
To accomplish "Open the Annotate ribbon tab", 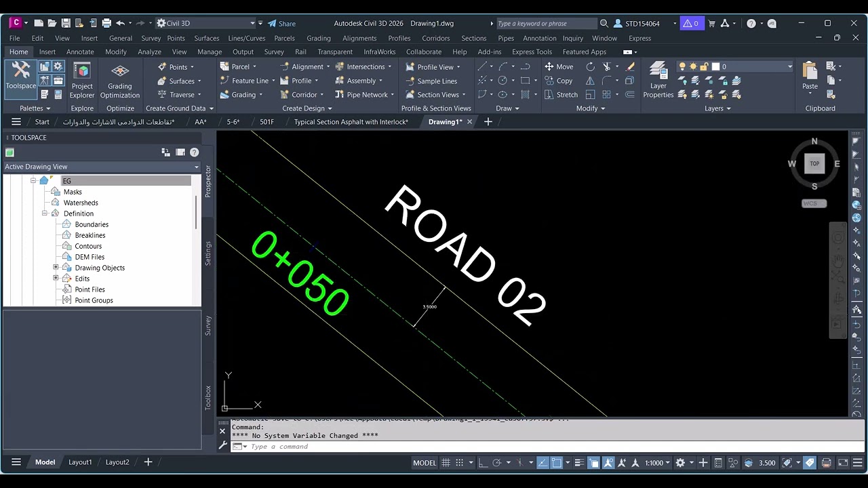I will [80, 52].
